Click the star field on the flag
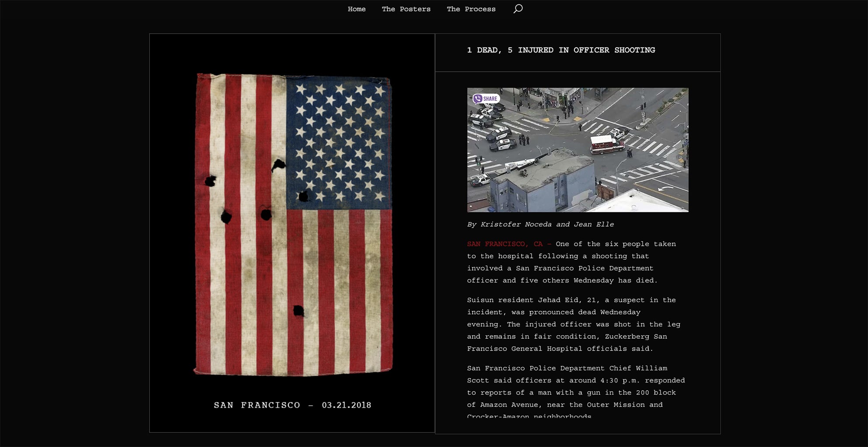Image resolution: width=868 pixels, height=447 pixels. [339, 142]
